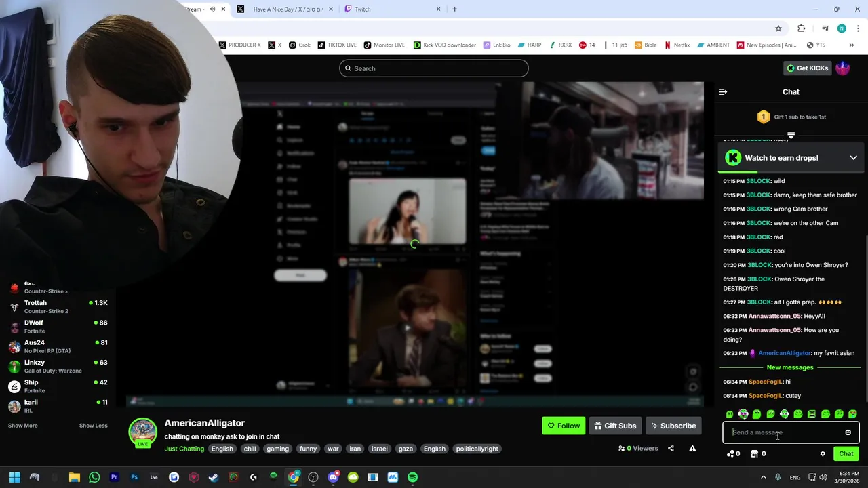Open the Kick VOD downloader bookmark

click(445, 45)
